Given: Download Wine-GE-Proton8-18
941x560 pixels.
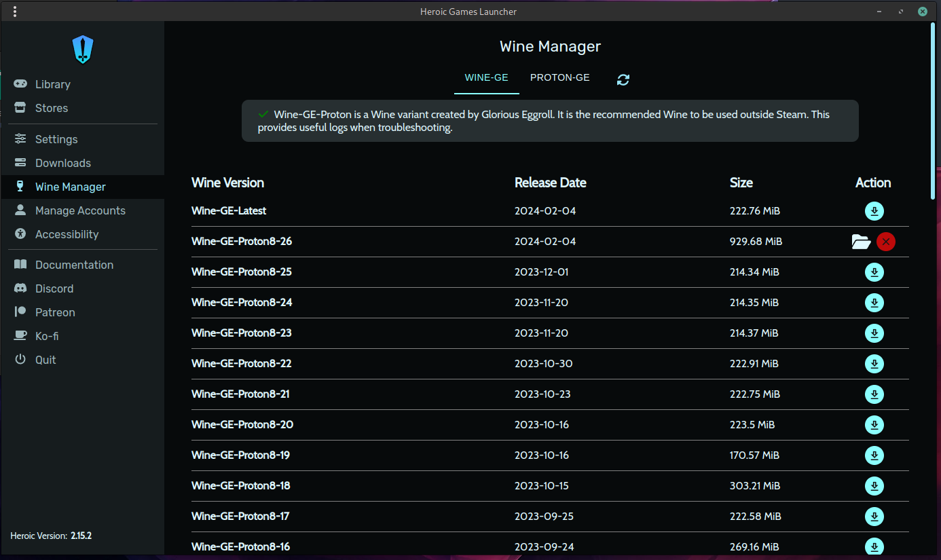Looking at the screenshot, I should (874, 486).
